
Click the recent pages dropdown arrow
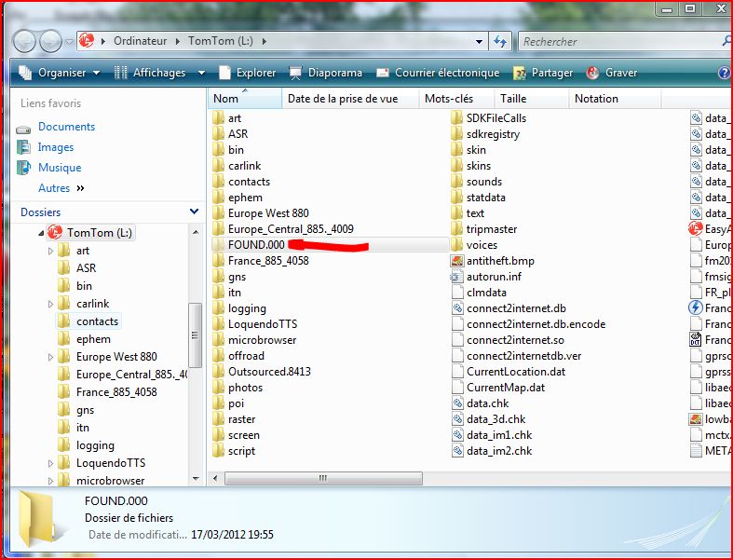coord(69,42)
